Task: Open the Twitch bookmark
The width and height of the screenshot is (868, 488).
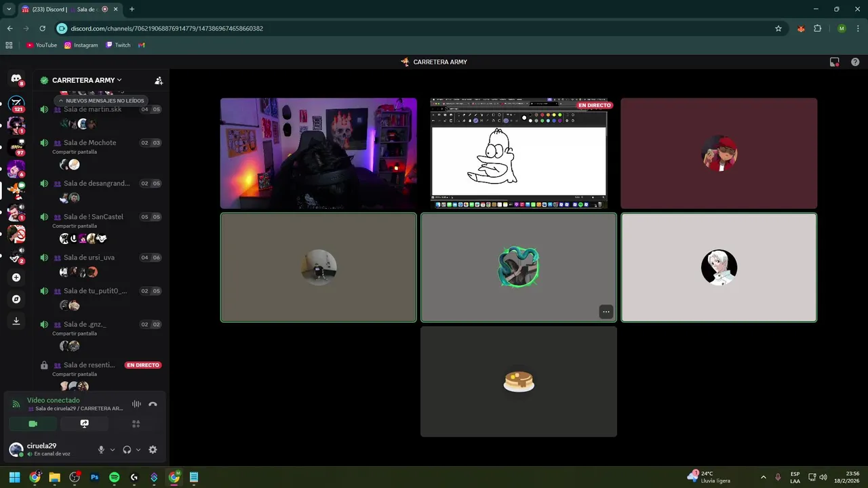Action: click(118, 45)
